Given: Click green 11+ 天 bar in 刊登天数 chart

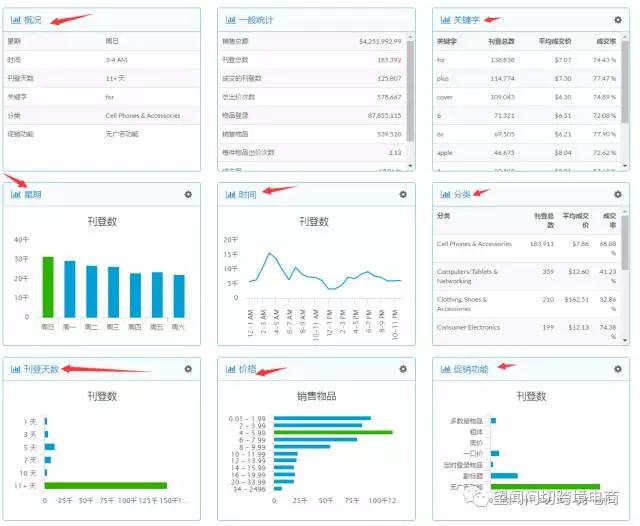Looking at the screenshot, I should 106,486.
